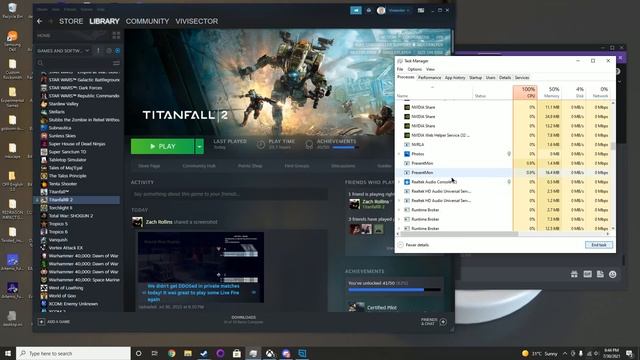Expand Realtek Audio Console process group
640x360 pixels.
pos(399,182)
